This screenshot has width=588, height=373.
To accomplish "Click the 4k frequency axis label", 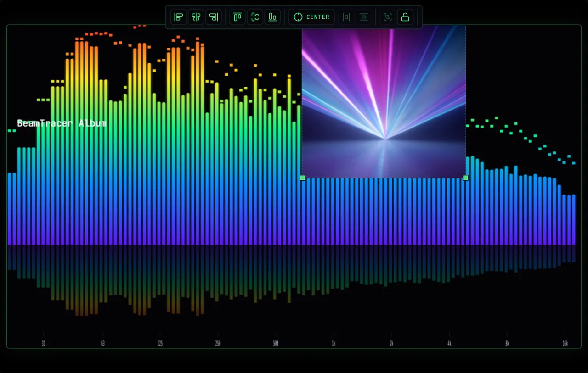I will [449, 343].
